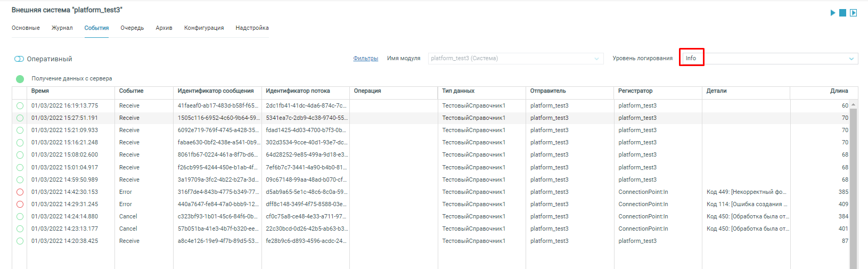This screenshot has width=868, height=269.
Task: Expand the Уровень логирования dropdown arrow
Action: [851, 59]
